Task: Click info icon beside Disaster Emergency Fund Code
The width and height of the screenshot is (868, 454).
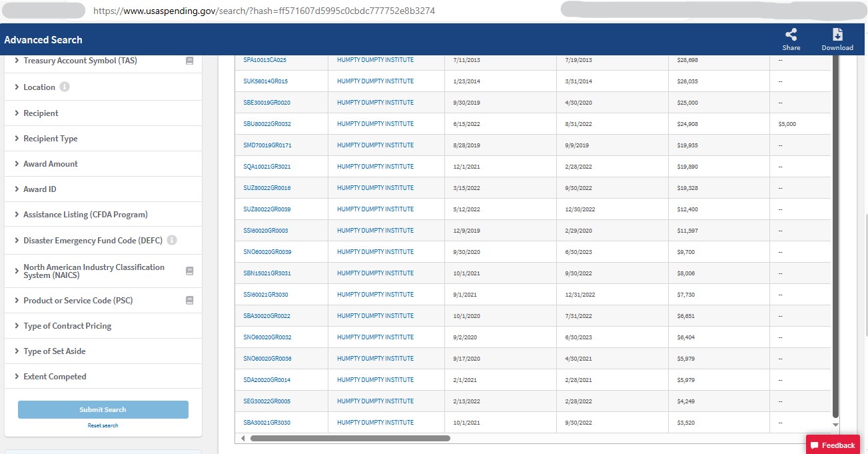Action: [172, 240]
